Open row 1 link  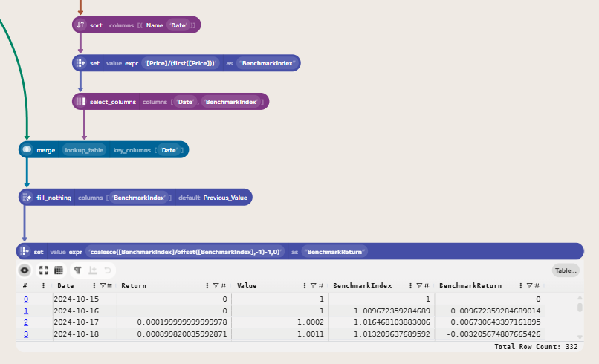coord(26,311)
